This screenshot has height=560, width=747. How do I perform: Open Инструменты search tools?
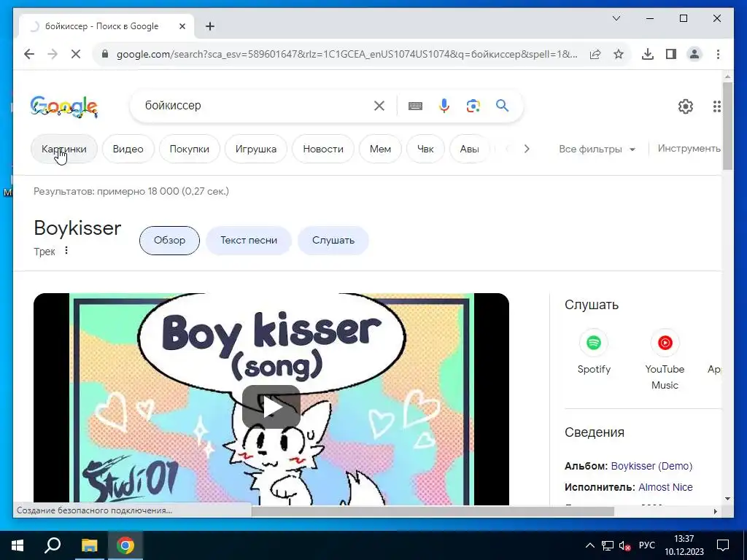pyautogui.click(x=689, y=149)
